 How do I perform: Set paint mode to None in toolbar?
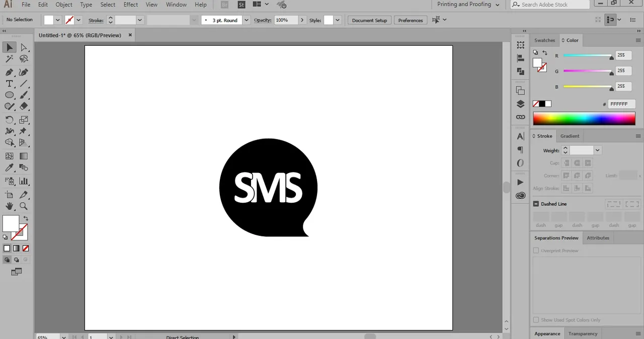point(26,248)
